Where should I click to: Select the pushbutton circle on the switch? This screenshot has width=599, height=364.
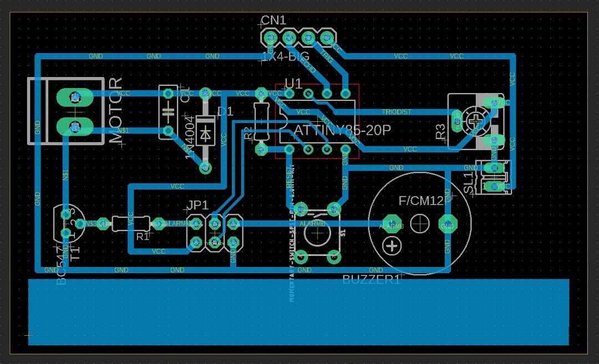pyautogui.click(x=317, y=233)
